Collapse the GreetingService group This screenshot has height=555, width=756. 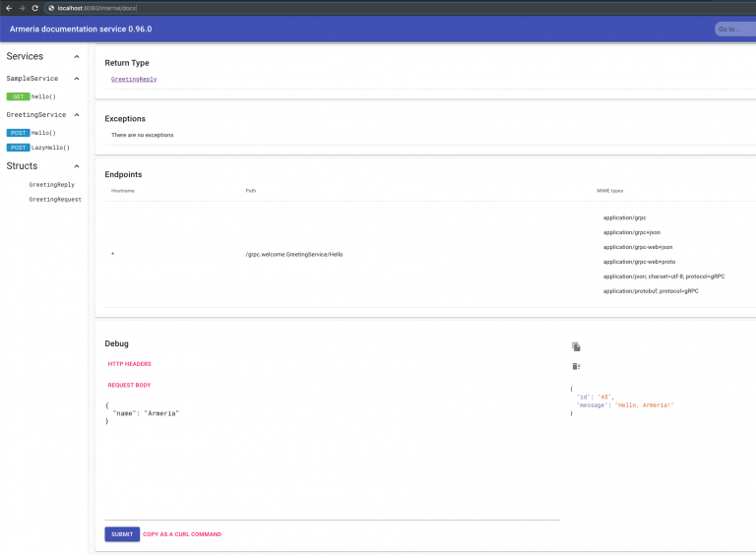point(77,115)
